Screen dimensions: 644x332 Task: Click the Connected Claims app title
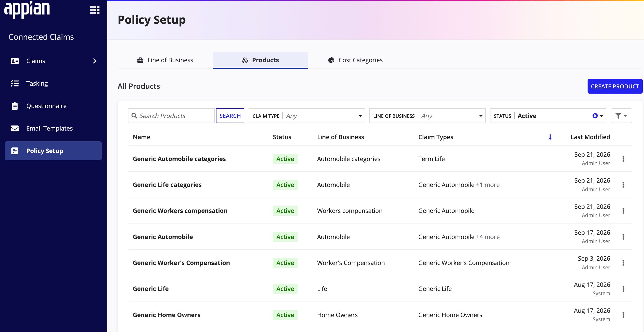tap(41, 37)
